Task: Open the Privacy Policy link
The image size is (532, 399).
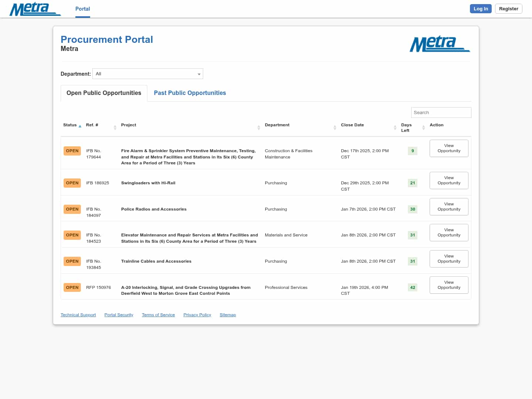Action: point(197,315)
